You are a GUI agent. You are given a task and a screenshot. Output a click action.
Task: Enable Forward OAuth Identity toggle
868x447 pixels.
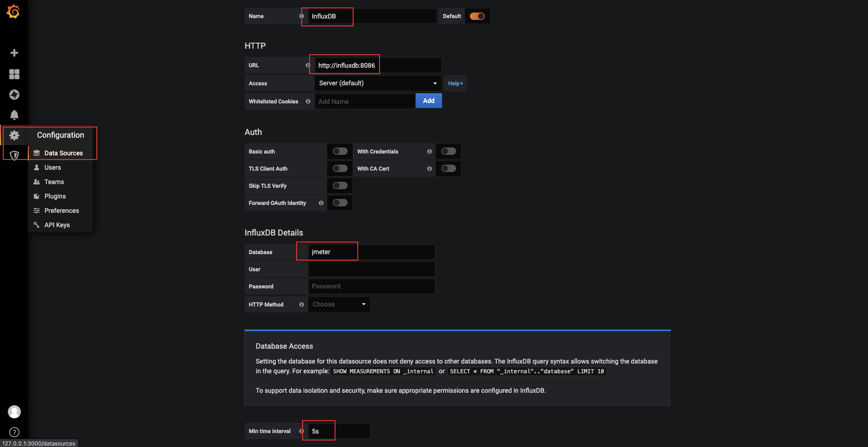pyautogui.click(x=340, y=203)
